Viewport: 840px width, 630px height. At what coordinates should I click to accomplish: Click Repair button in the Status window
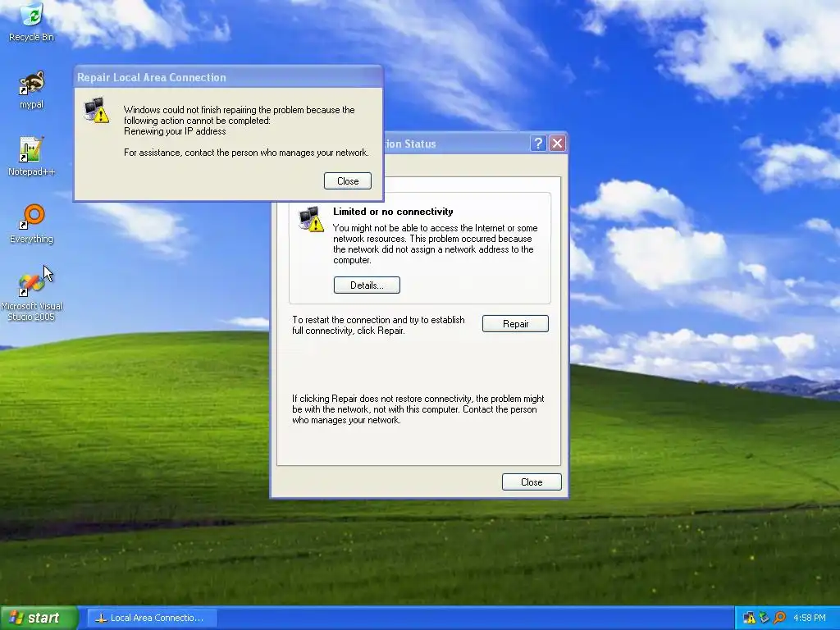(x=515, y=323)
